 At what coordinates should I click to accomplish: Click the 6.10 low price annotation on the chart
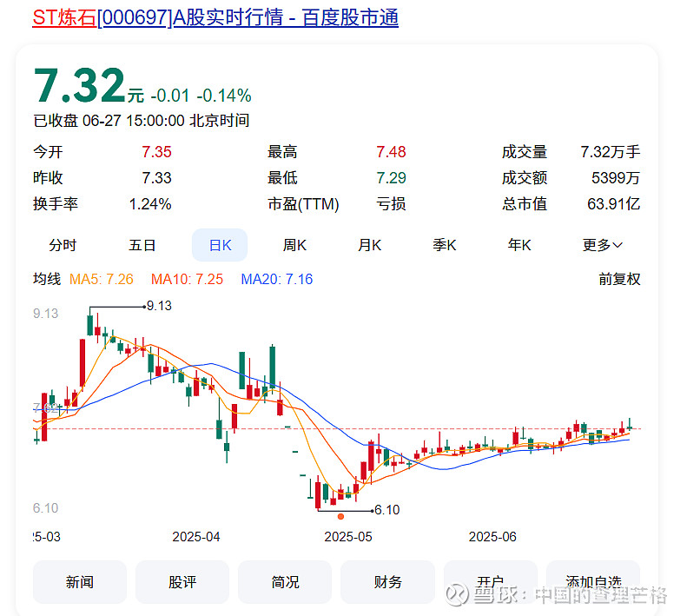pos(387,510)
